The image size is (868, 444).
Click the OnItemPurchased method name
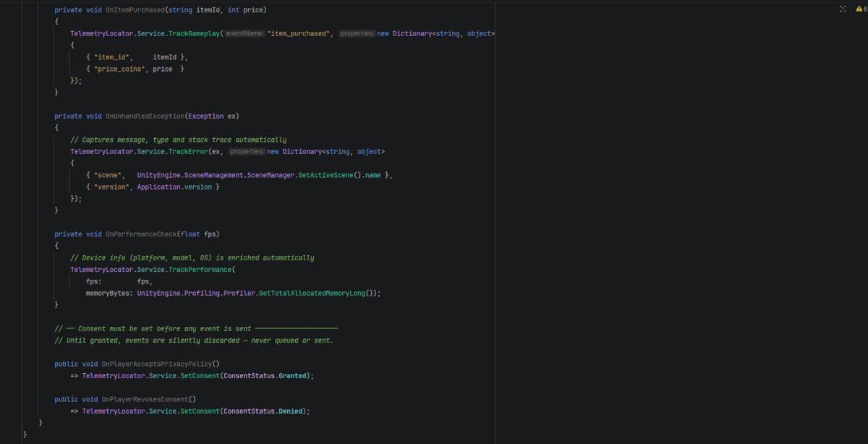click(x=134, y=9)
